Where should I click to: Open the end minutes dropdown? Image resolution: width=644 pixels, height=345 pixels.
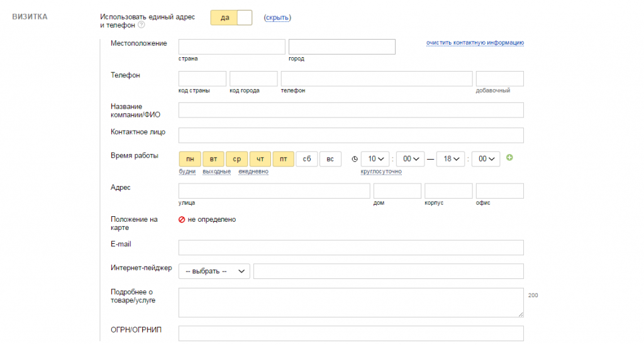[486, 159]
